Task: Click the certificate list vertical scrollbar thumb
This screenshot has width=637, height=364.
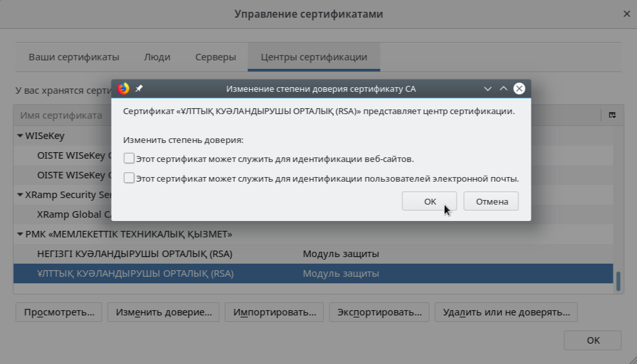Action: 619,281
